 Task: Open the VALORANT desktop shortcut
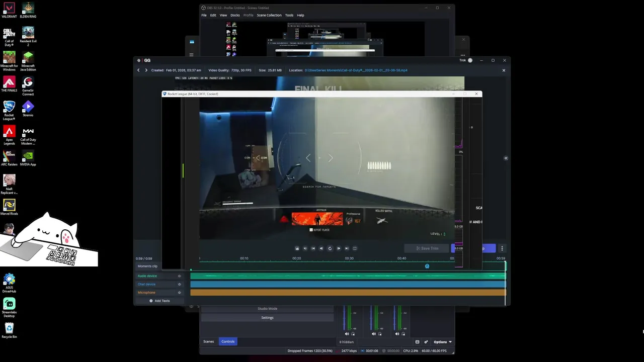pyautogui.click(x=9, y=10)
